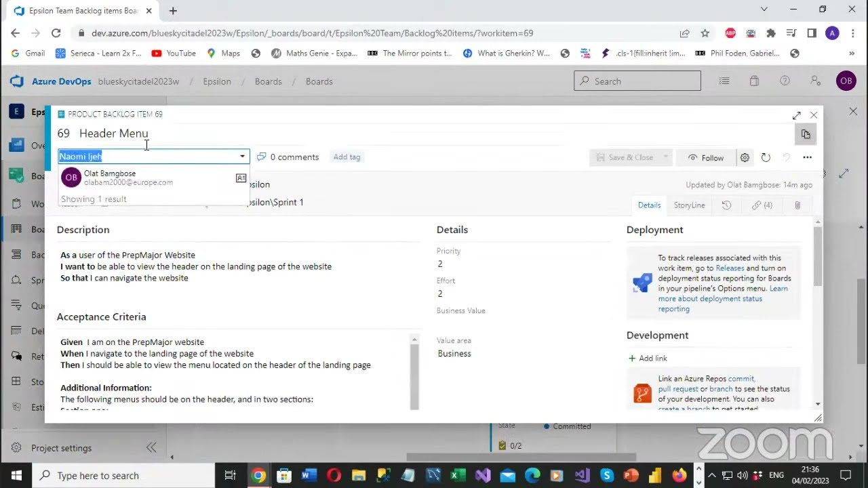Open the Links tab with 4 links
This screenshot has height=488, width=868.
click(762, 205)
